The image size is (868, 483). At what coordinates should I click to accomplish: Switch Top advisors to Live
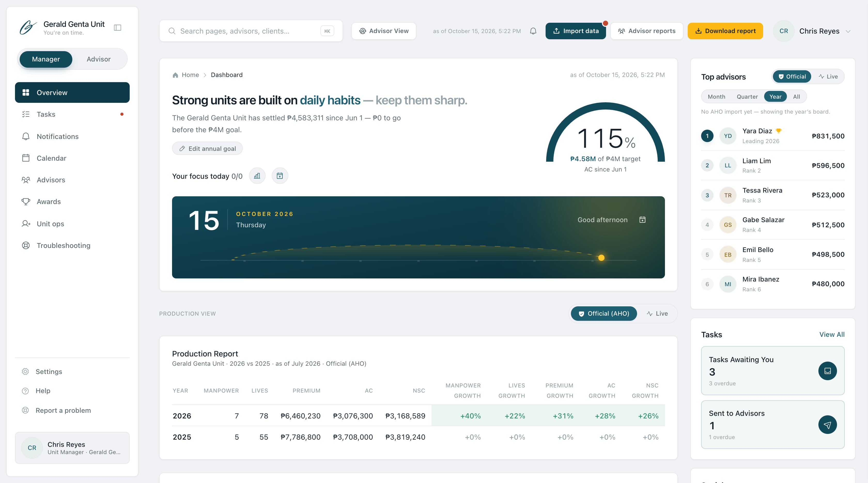coord(828,76)
